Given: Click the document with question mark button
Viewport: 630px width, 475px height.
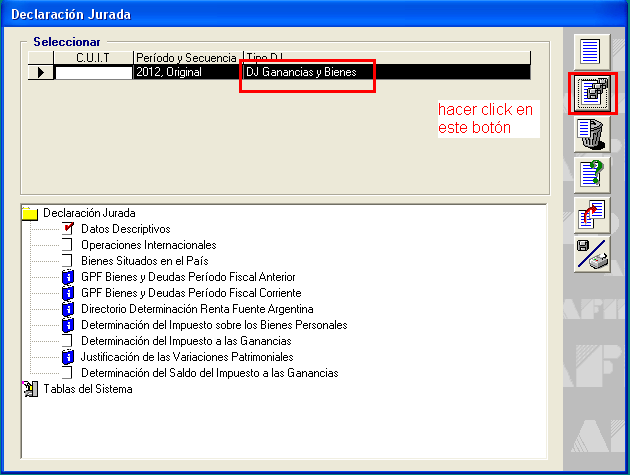Looking at the screenshot, I should click(592, 174).
